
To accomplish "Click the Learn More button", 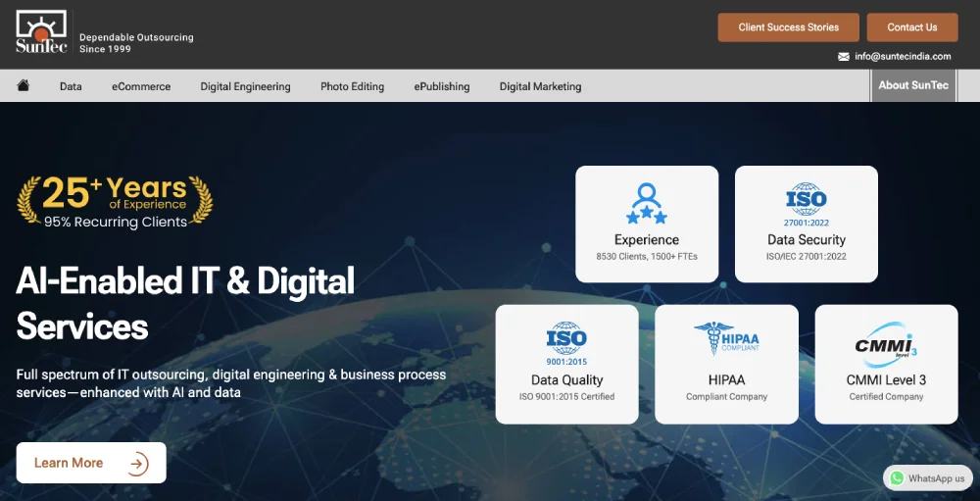I will click(91, 463).
